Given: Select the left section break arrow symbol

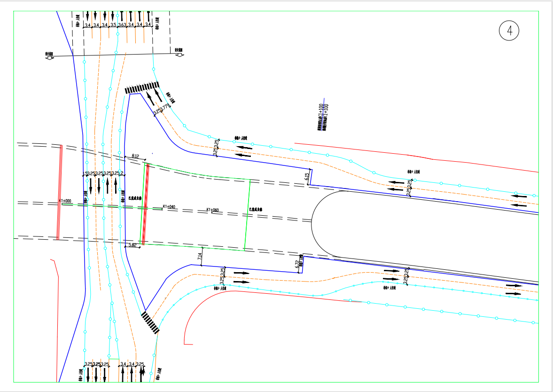Looking at the screenshot, I should (x=49, y=55).
